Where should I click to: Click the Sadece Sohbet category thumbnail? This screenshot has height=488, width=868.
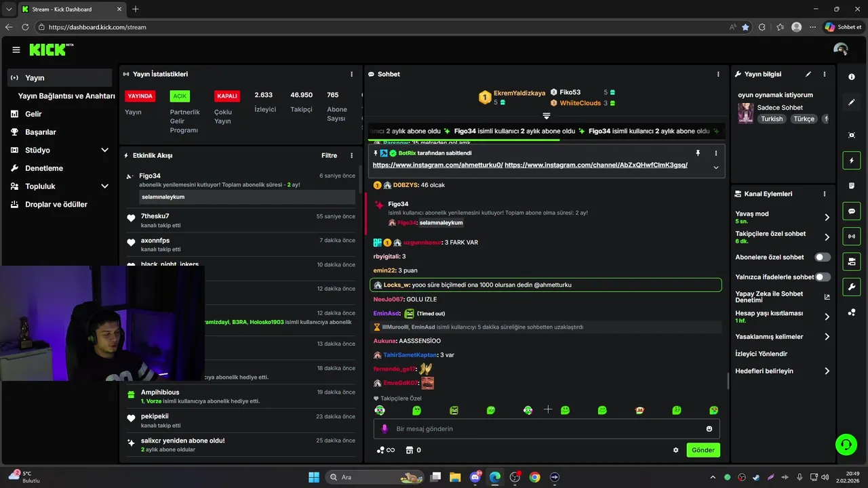(x=746, y=113)
